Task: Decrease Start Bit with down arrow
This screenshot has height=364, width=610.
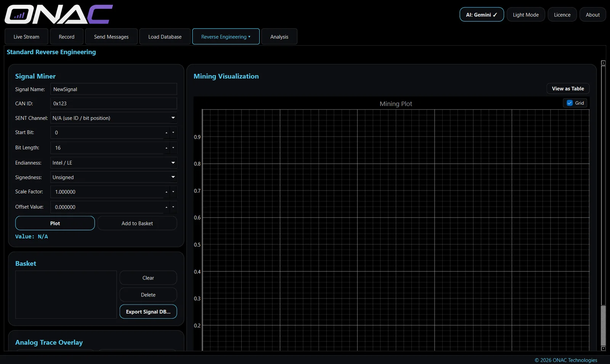Action: (x=173, y=133)
